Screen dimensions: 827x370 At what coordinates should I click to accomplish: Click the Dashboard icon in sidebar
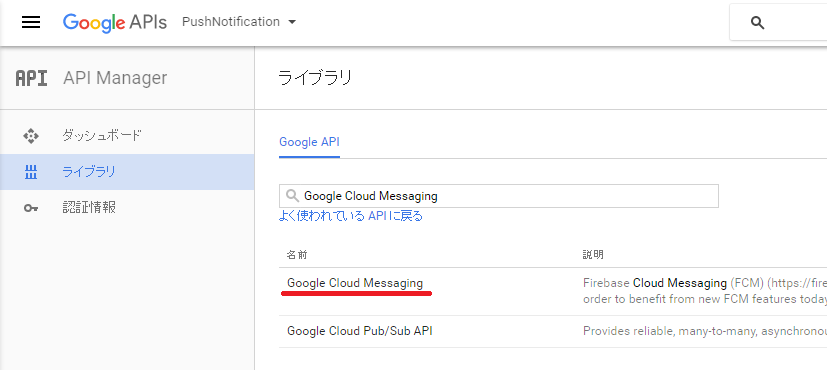pyautogui.click(x=31, y=136)
